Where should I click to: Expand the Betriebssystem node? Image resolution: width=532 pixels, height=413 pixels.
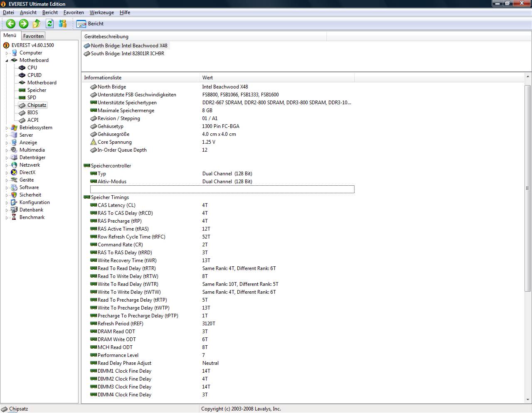(x=7, y=128)
